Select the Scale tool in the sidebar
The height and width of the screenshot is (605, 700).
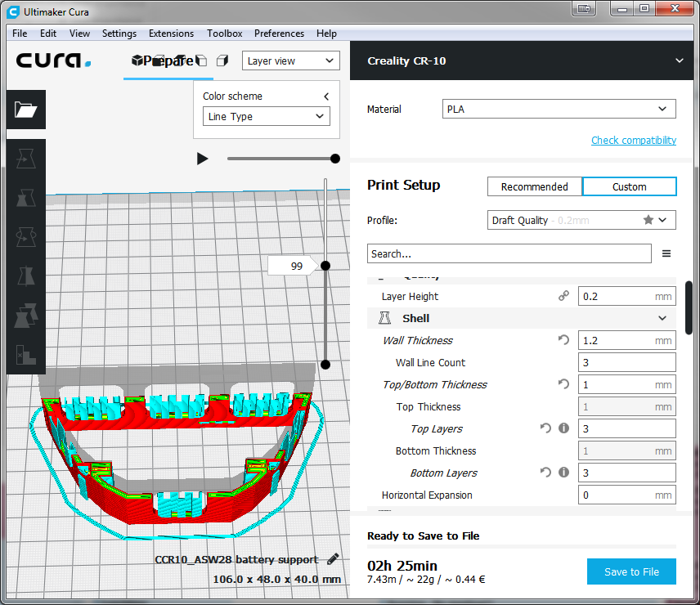26,198
